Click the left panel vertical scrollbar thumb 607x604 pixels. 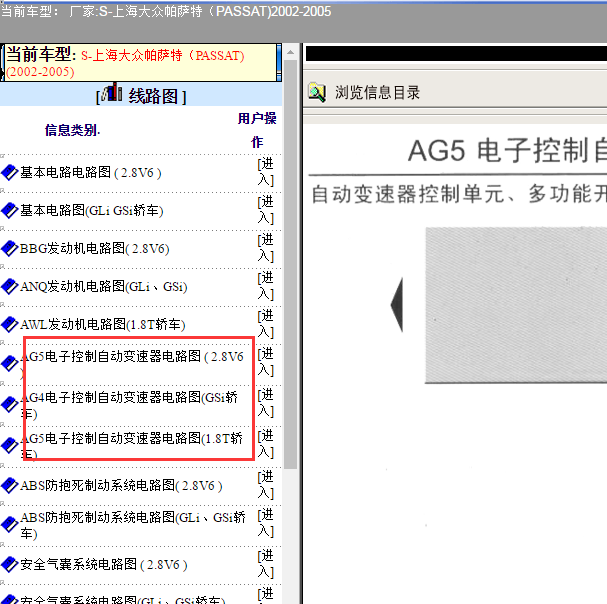[x=290, y=264]
